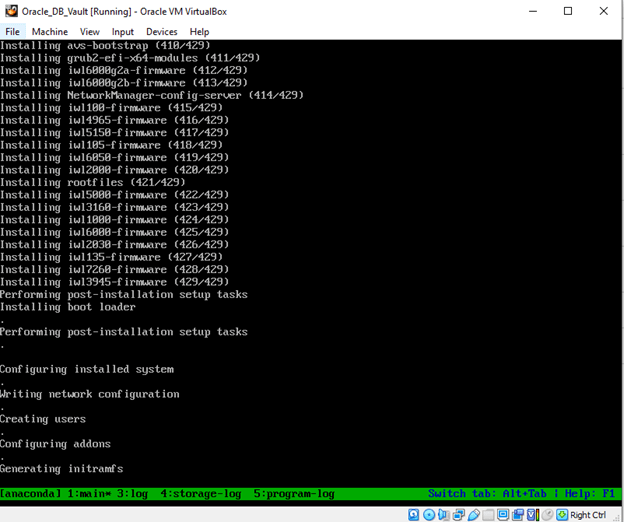
Task: Open the Input menu
Action: (x=123, y=31)
